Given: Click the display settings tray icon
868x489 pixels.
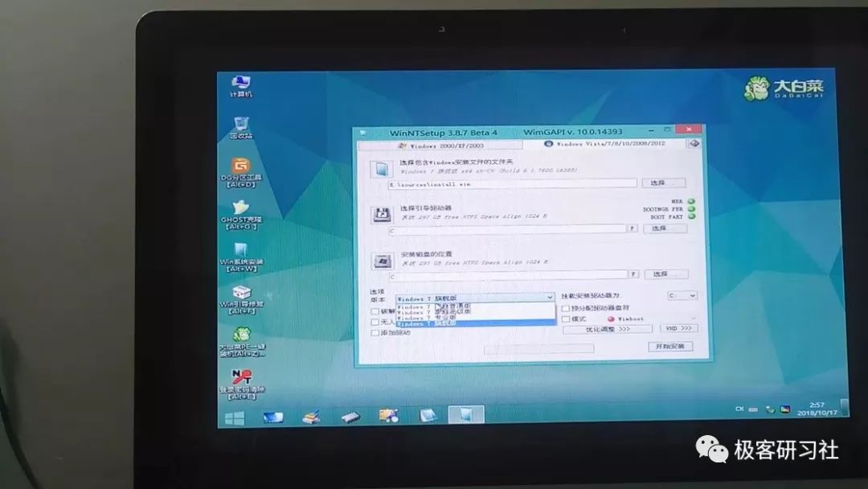Looking at the screenshot, I should (x=785, y=410).
